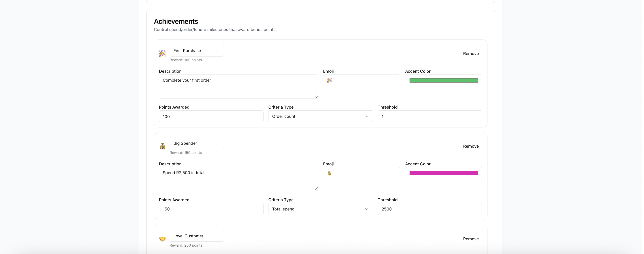Image resolution: width=644 pixels, height=254 pixels.
Task: Click the money bag icon beside Big Spender
Action: click(162, 146)
